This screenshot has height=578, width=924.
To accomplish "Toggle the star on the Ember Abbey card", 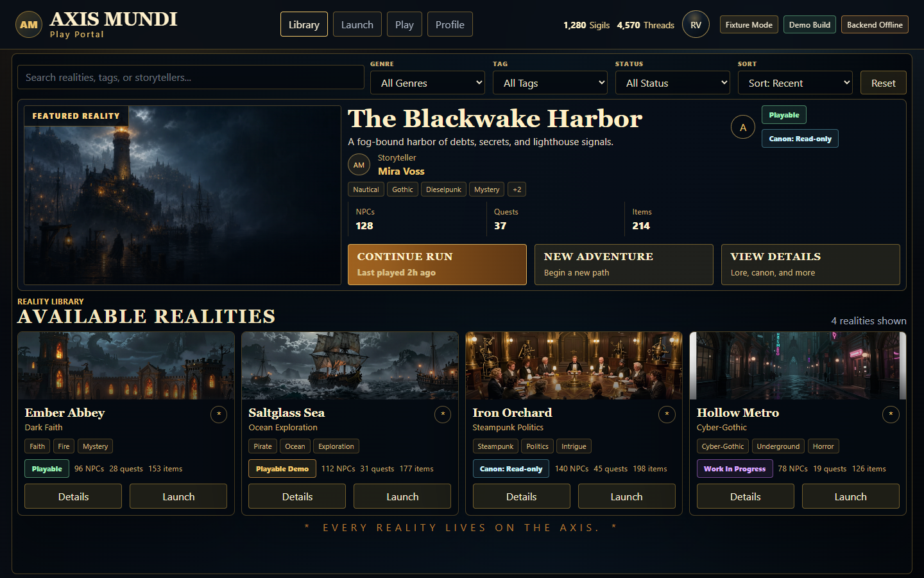I will [x=219, y=414].
